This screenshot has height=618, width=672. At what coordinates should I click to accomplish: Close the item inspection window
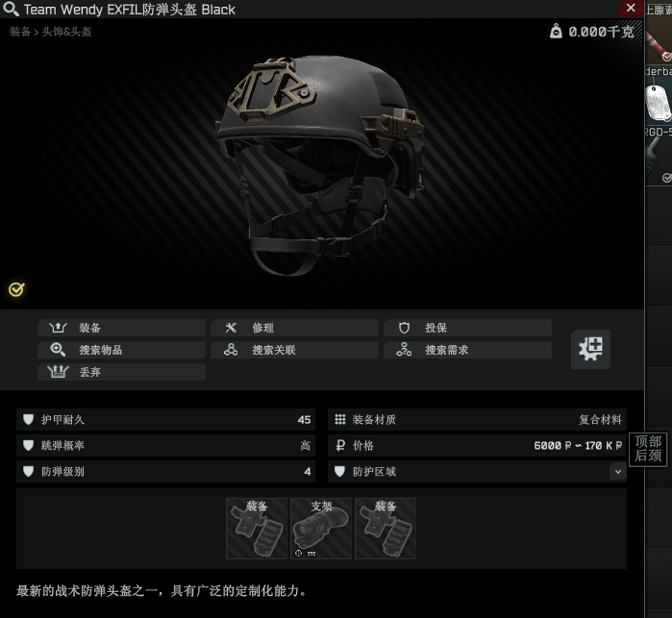[631, 8]
